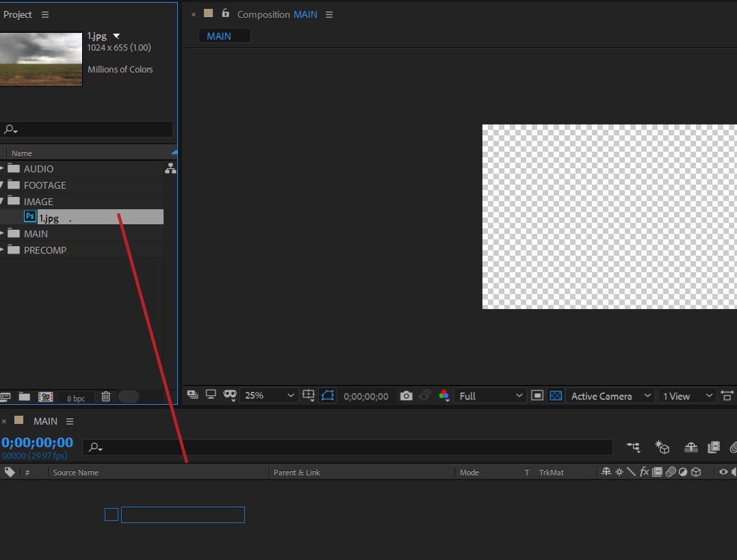Screen dimensions: 737x560
Task: Click the 1.jpg footage thumbnail preview
Action: pos(41,59)
